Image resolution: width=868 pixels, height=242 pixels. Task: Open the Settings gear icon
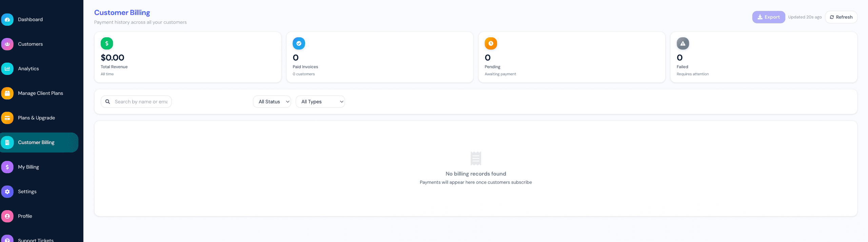point(7,191)
